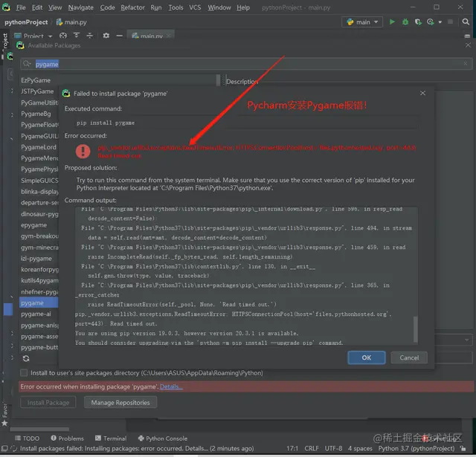Open the Refactor menu
The image size is (476, 457).
click(132, 7)
